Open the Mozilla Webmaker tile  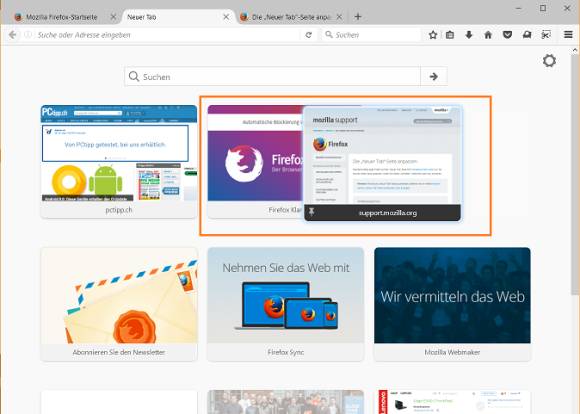pos(452,304)
